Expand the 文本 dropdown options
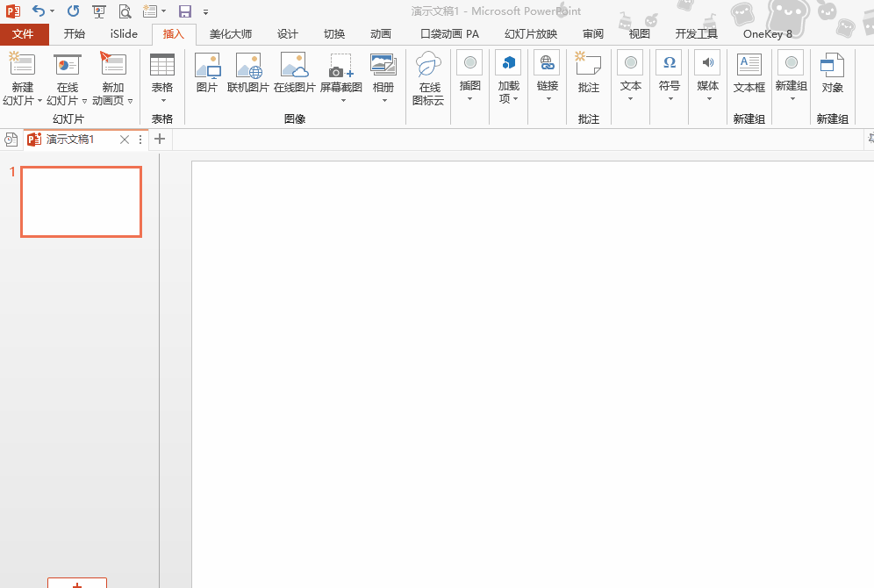The height and width of the screenshot is (588, 874). coord(630,99)
